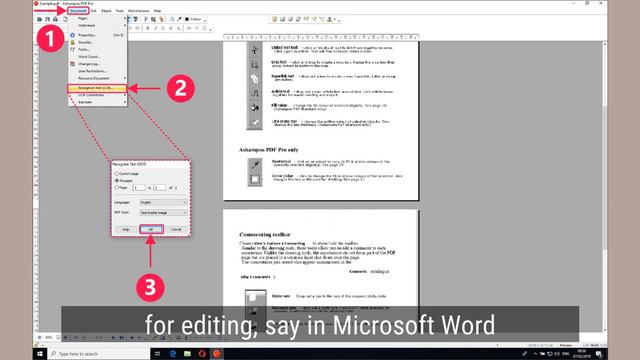Click the Change Log icon in menu
Viewport: 640px width, 360px height.
(73, 64)
